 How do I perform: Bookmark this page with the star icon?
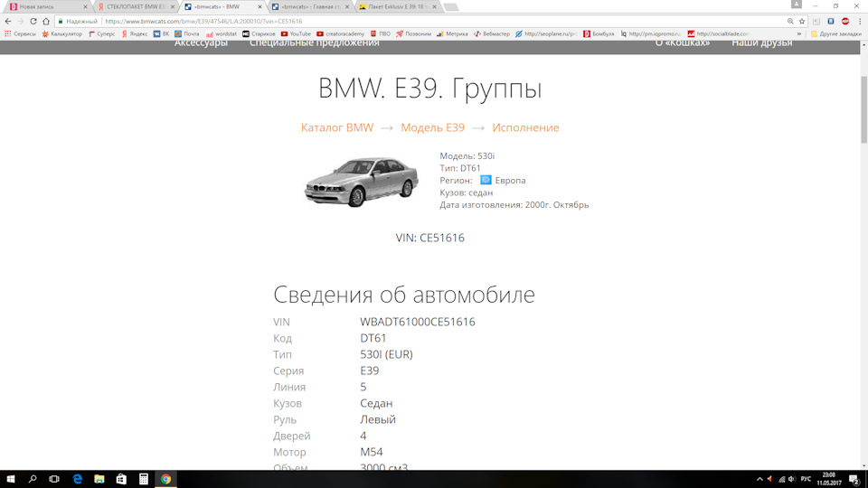pyautogui.click(x=802, y=21)
